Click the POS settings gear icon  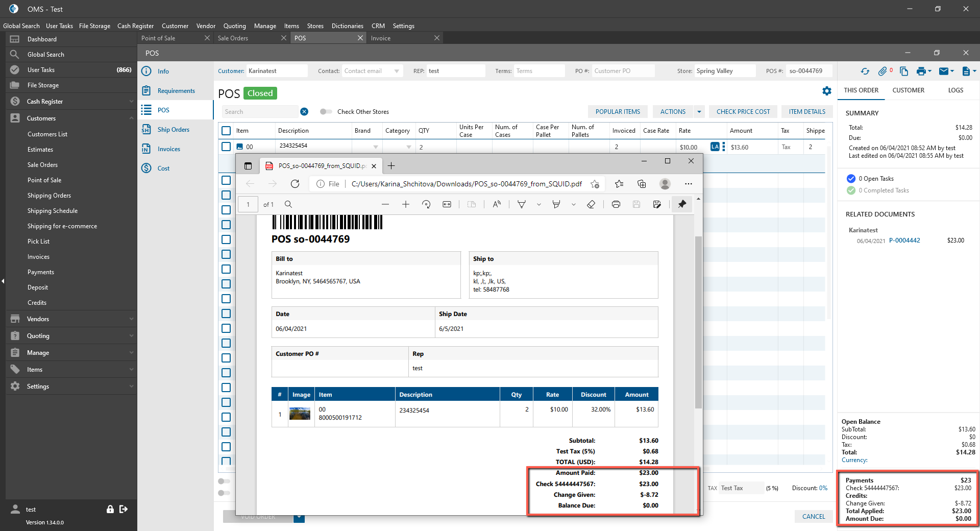tap(826, 91)
